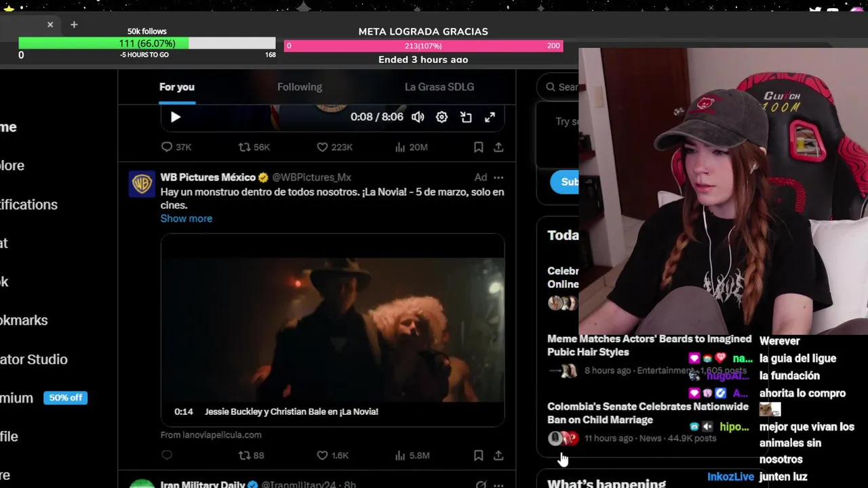Click the pink META LOGRADA progress bar
The width and height of the screenshot is (868, 488).
(423, 45)
